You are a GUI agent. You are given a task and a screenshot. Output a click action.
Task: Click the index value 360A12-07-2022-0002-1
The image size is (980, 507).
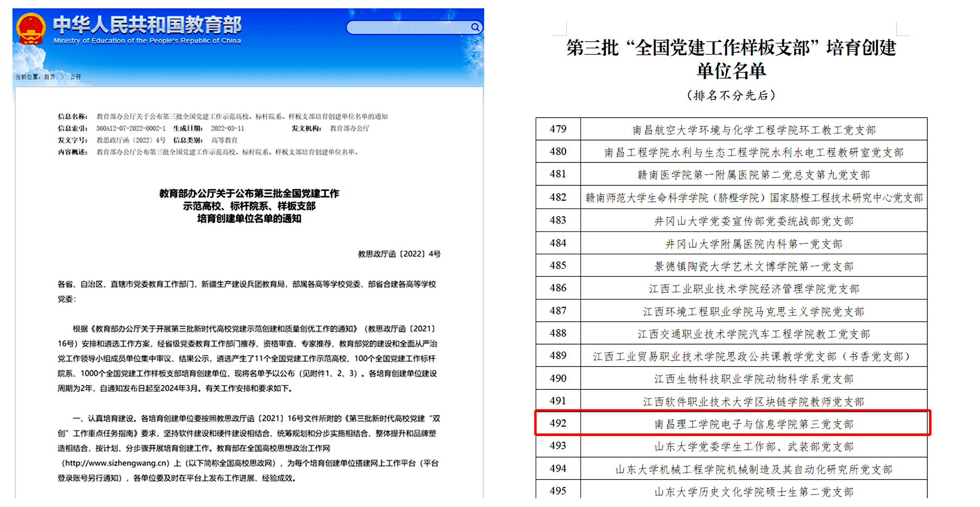(131, 128)
